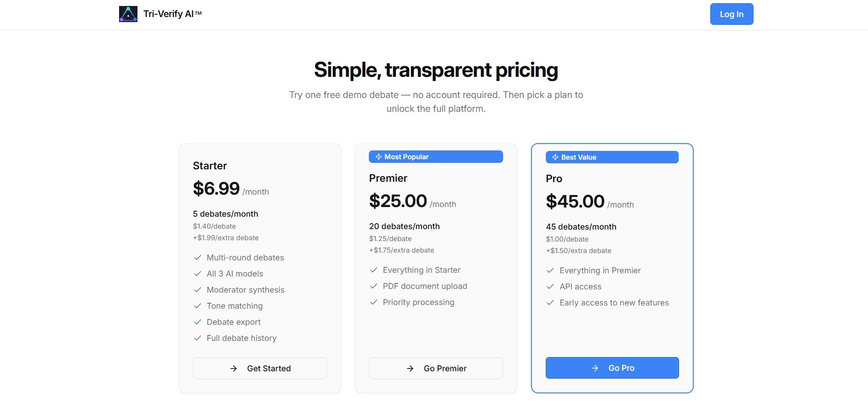Screen dimensions: 868x415
Task: Click the $25.00 Premier price
Action: [x=398, y=201]
